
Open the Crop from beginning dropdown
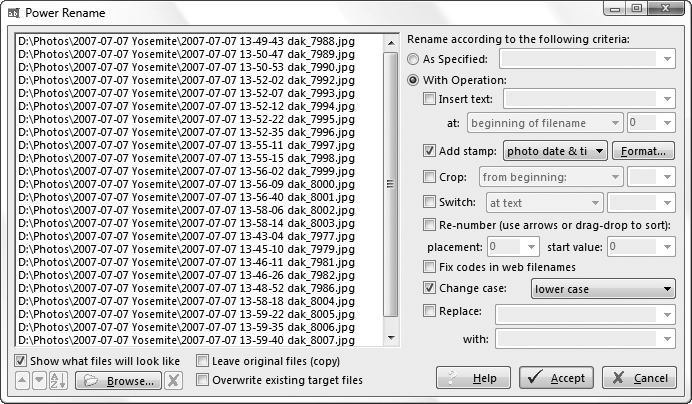[x=551, y=177]
